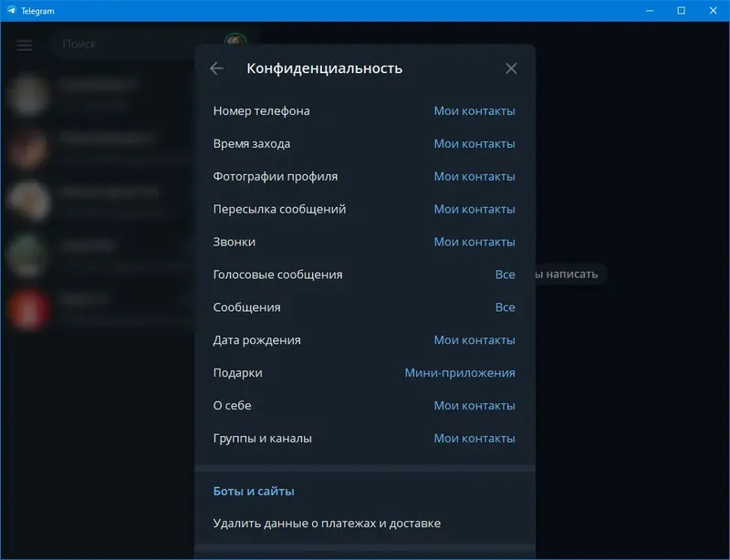Open the Пересылка сообщений privacy setting
Image resolution: width=730 pixels, height=560 pixels.
[x=364, y=209]
